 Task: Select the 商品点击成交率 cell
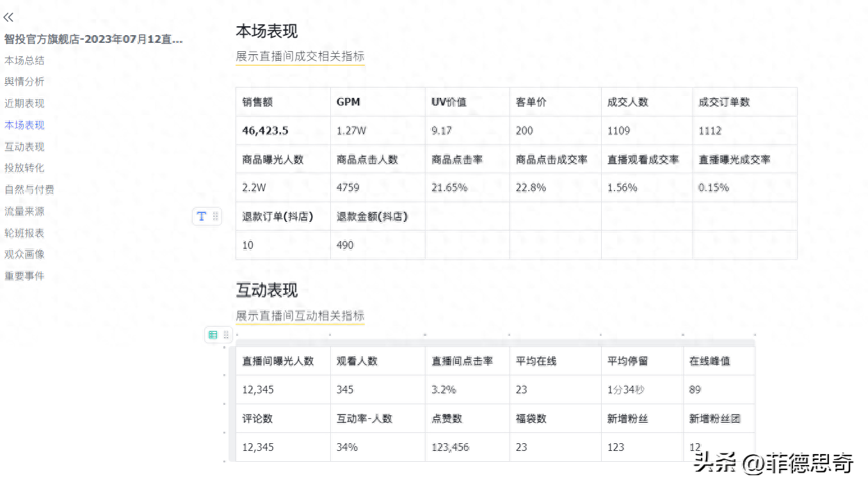click(556, 159)
